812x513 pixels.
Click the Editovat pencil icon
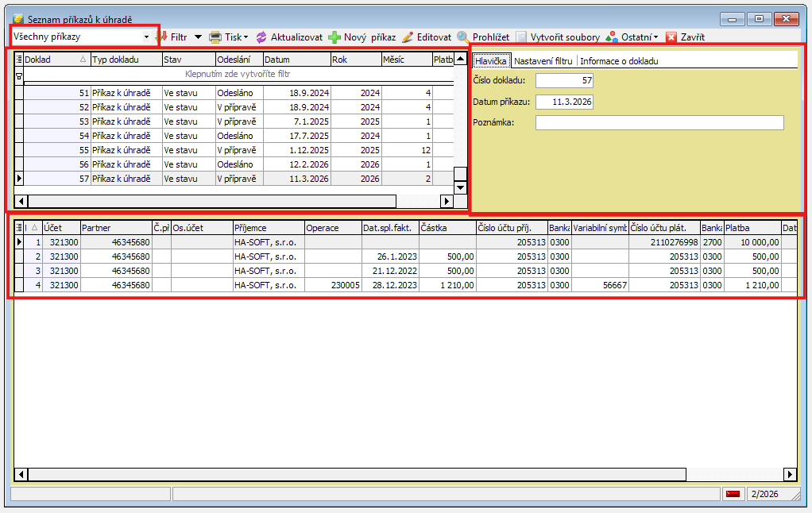click(408, 37)
